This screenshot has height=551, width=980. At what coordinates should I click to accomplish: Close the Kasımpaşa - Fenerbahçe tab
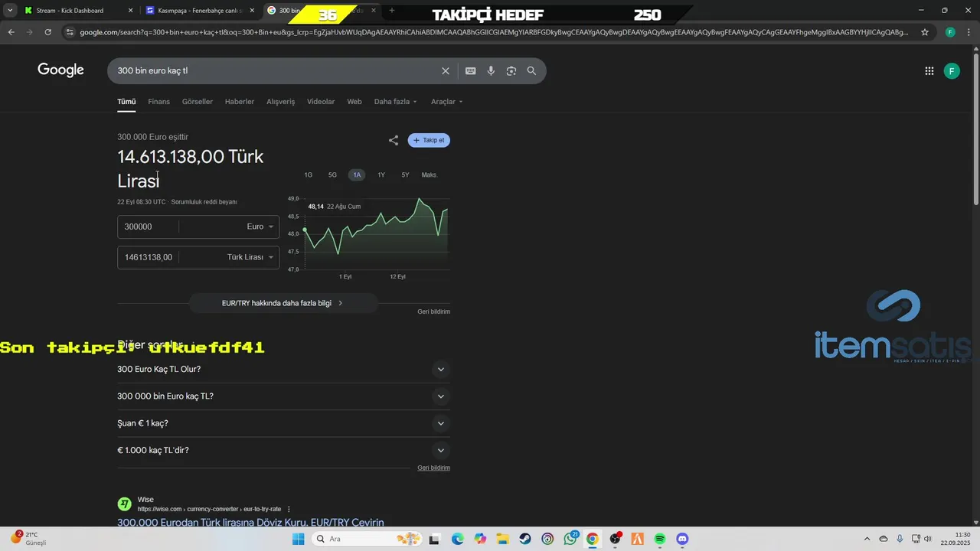click(253, 11)
